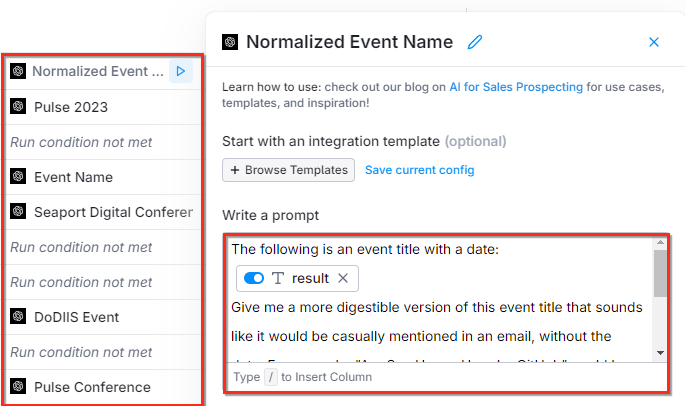Click Save current config link
This screenshot has height=406, width=685.
click(419, 170)
